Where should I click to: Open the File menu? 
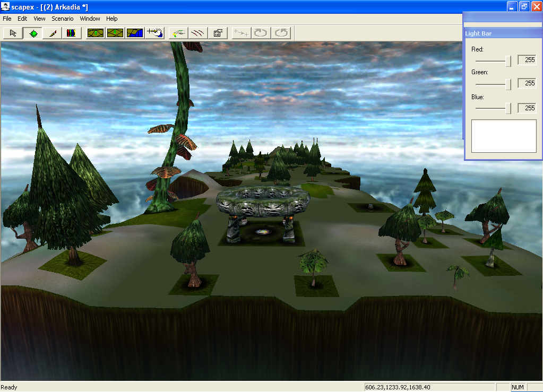(7, 19)
